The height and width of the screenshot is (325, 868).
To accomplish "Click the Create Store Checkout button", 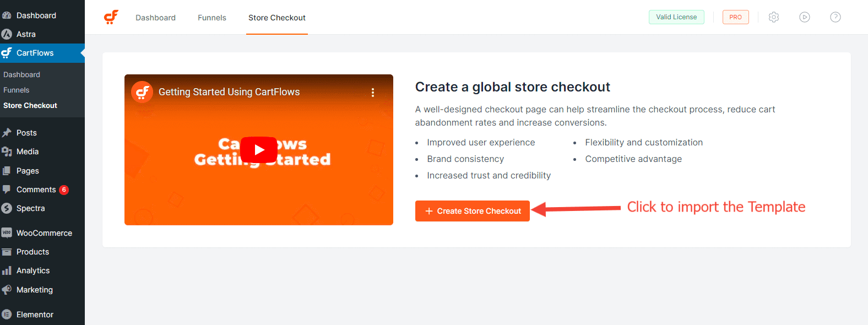I will pyautogui.click(x=473, y=211).
